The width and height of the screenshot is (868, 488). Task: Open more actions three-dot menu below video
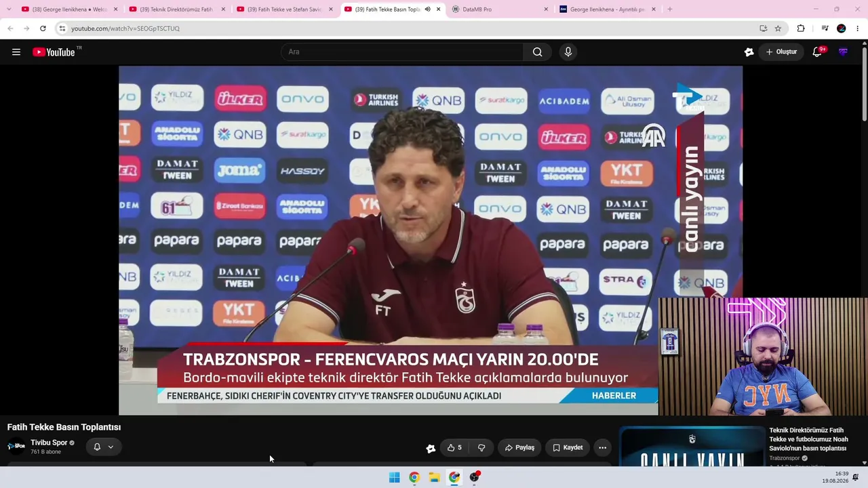[x=602, y=447]
